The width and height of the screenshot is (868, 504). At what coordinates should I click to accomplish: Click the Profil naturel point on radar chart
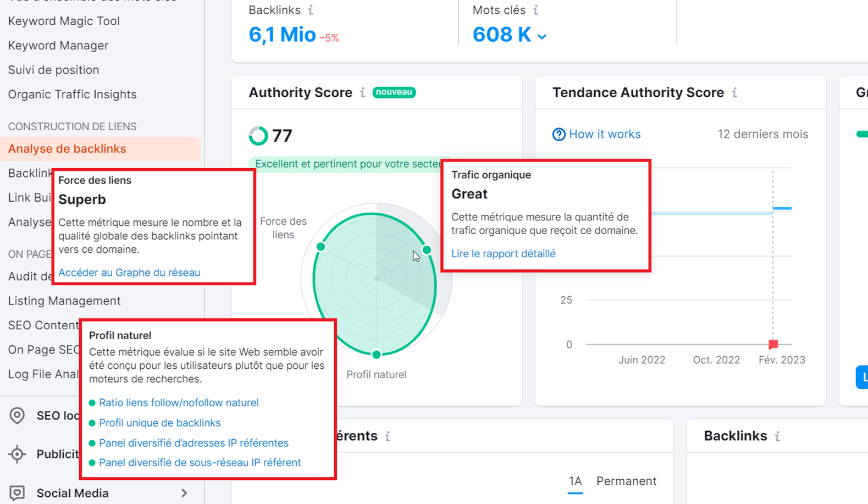point(377,355)
